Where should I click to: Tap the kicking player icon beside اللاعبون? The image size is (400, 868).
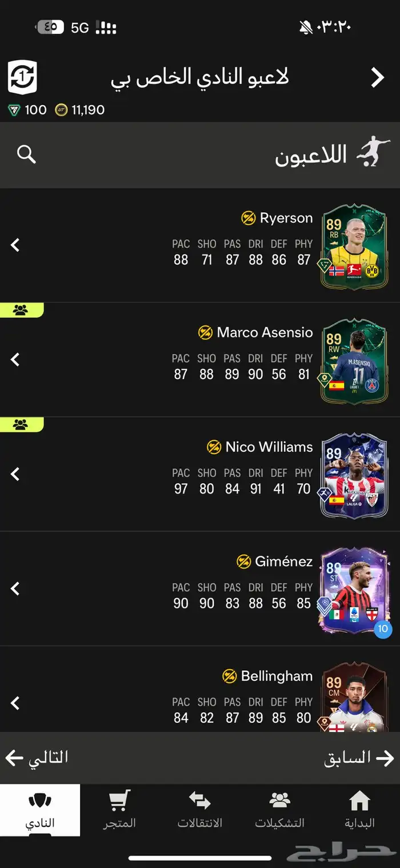[373, 152]
